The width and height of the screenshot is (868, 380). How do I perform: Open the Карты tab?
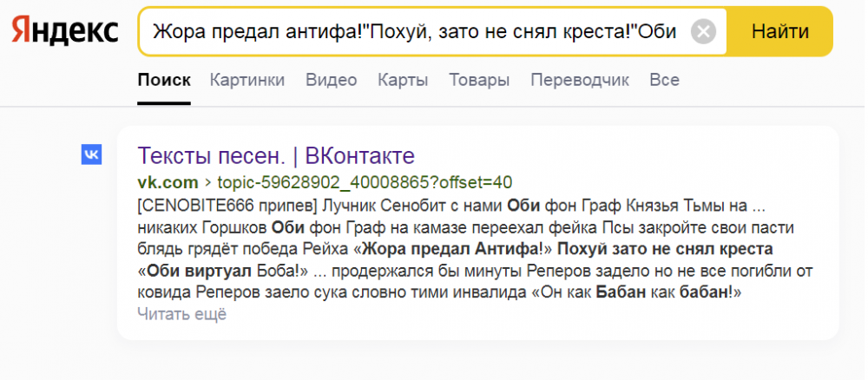(x=403, y=80)
